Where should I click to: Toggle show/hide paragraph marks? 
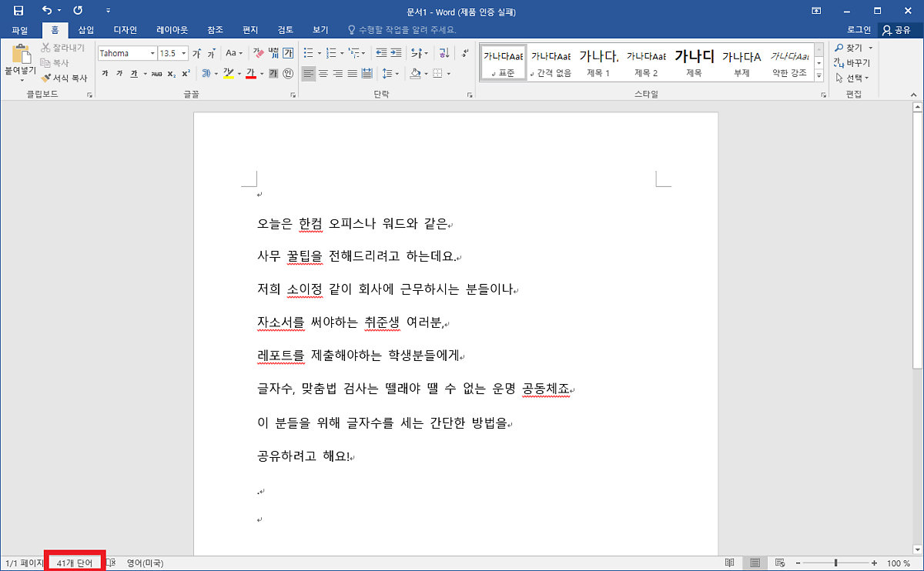(x=464, y=53)
